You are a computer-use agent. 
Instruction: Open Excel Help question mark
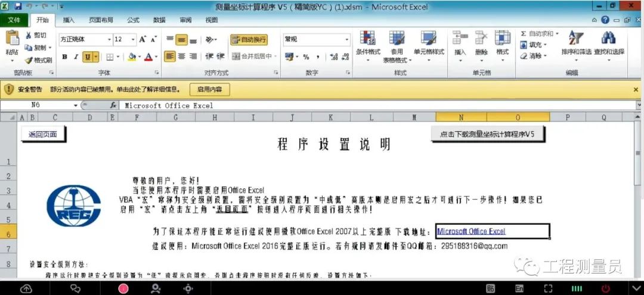(x=605, y=20)
